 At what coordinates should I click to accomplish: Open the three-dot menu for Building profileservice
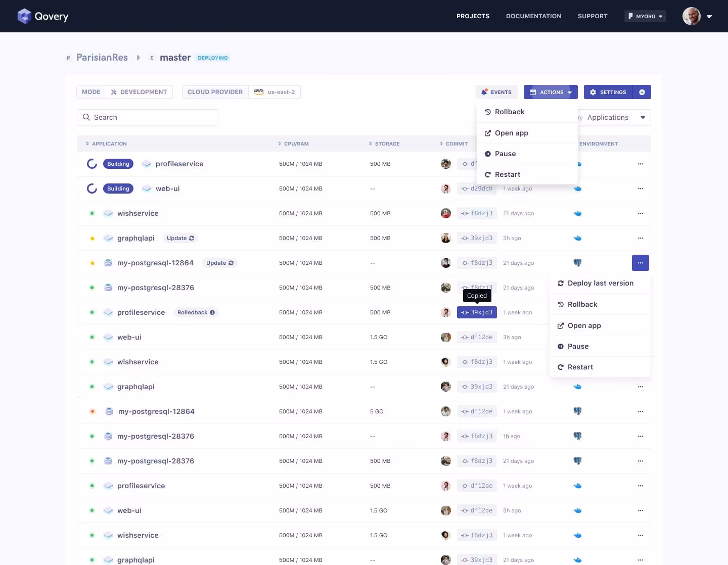(641, 164)
